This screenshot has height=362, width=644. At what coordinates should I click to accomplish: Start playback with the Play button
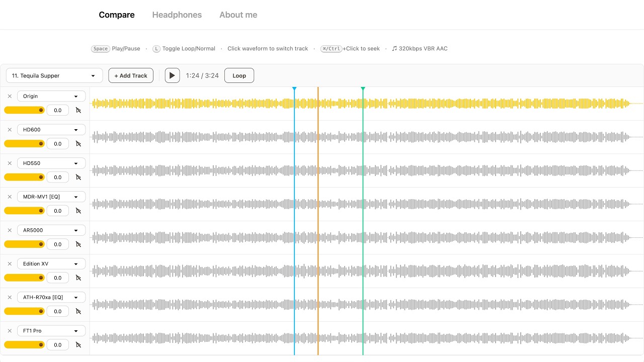(172, 75)
